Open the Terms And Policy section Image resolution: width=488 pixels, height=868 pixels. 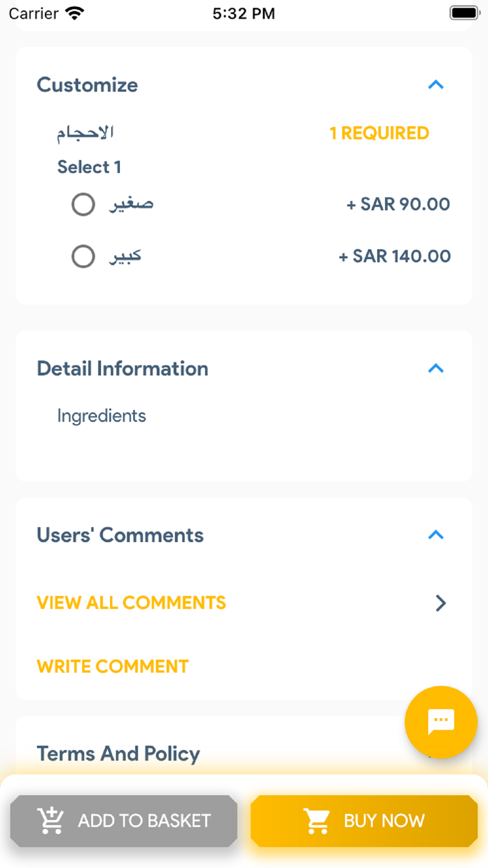pyautogui.click(x=119, y=754)
